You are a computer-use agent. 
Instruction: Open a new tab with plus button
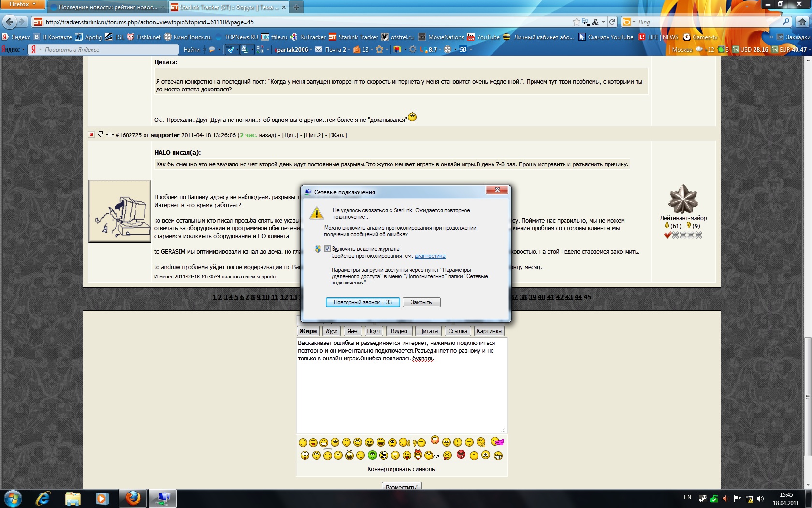[x=296, y=7]
